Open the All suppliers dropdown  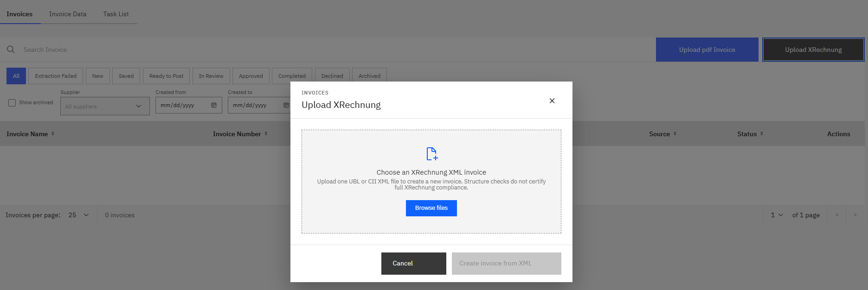point(105,106)
